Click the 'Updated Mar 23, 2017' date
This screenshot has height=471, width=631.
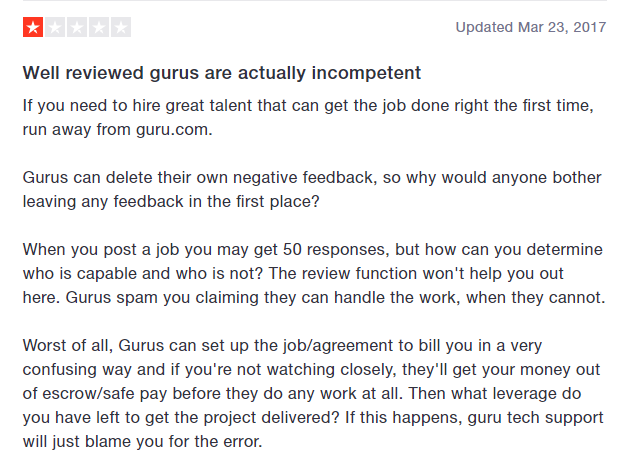[532, 27]
